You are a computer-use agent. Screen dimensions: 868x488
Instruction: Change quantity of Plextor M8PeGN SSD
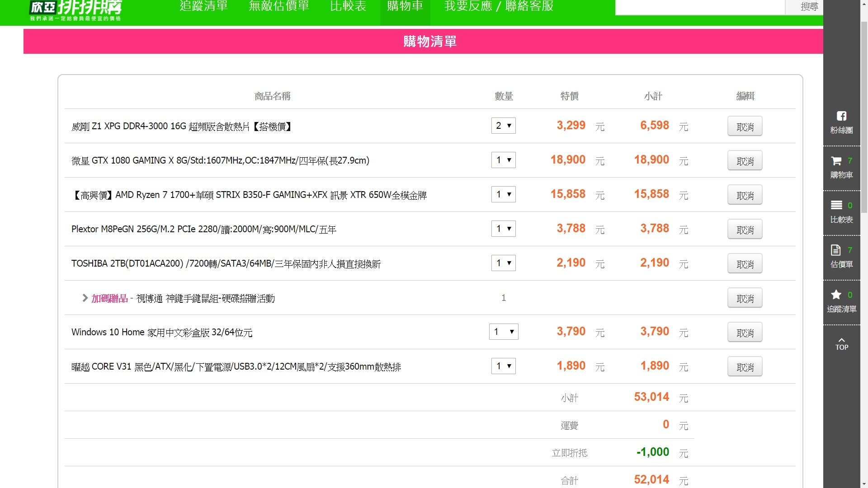503,229
